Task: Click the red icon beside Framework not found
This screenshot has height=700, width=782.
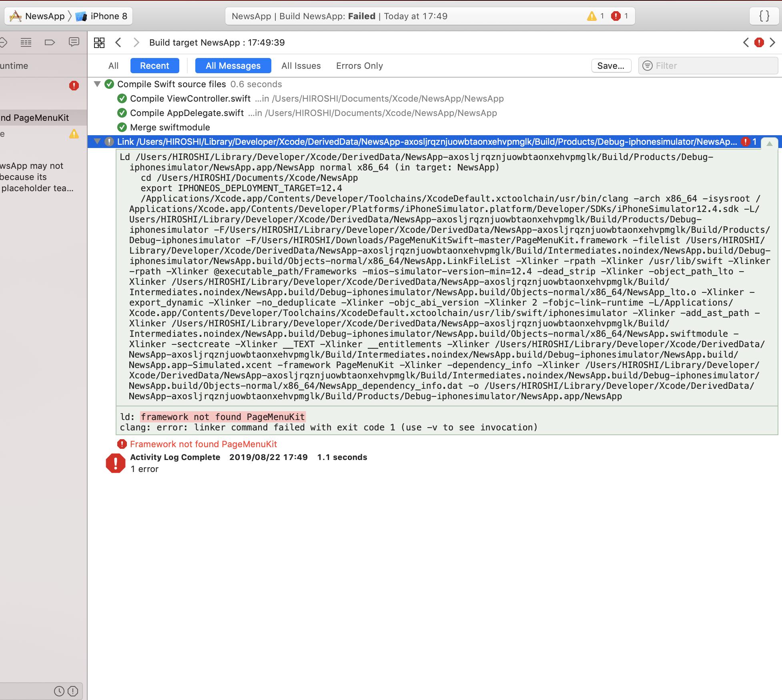Action: pos(122,444)
